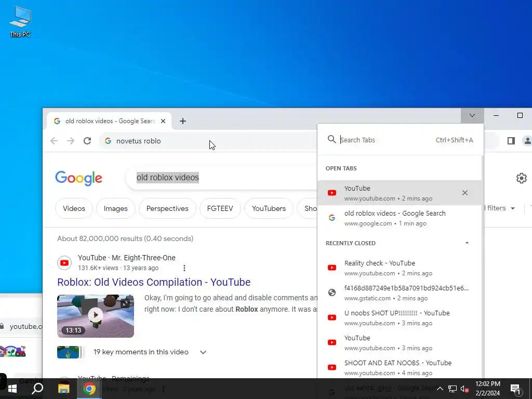The image size is (532, 399).
Task: Open a new tab with plus button
Action: point(183,121)
